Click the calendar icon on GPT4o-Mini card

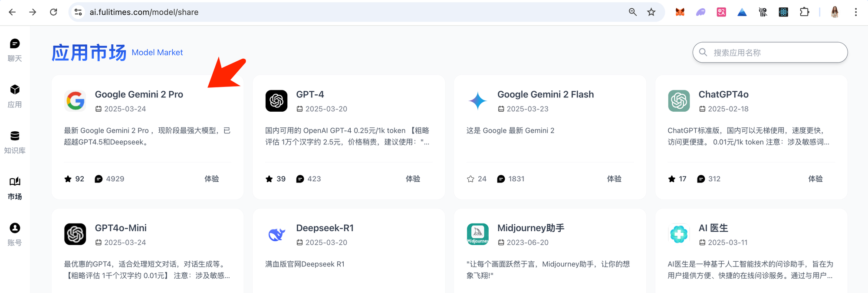(x=99, y=243)
